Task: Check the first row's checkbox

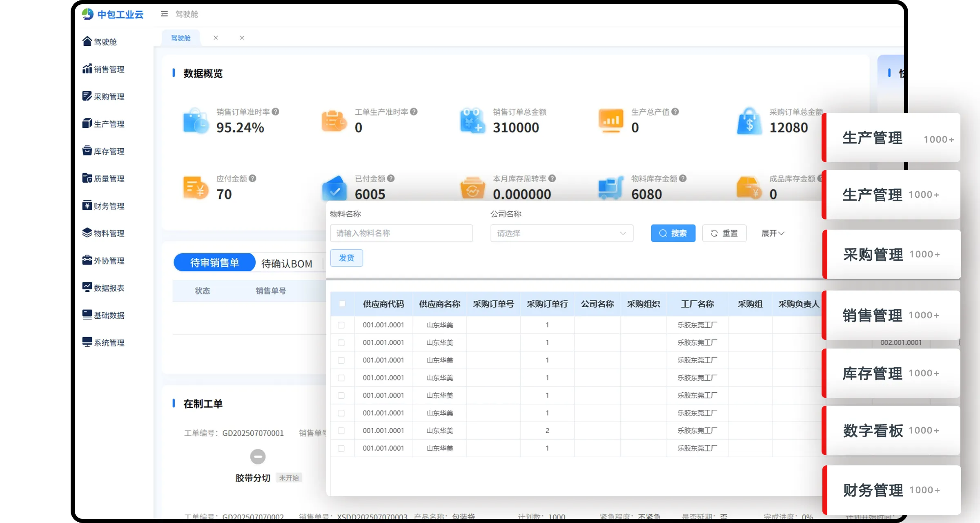Action: [341, 325]
